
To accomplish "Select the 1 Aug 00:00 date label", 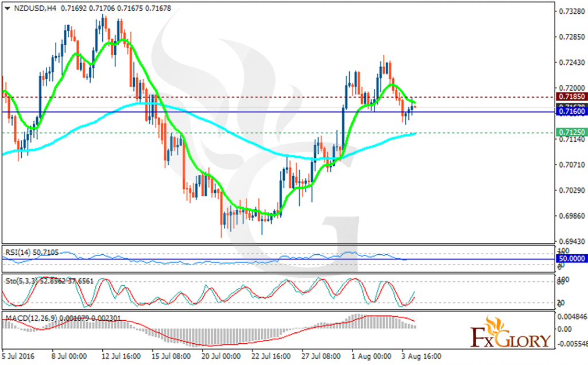I will [372, 356].
